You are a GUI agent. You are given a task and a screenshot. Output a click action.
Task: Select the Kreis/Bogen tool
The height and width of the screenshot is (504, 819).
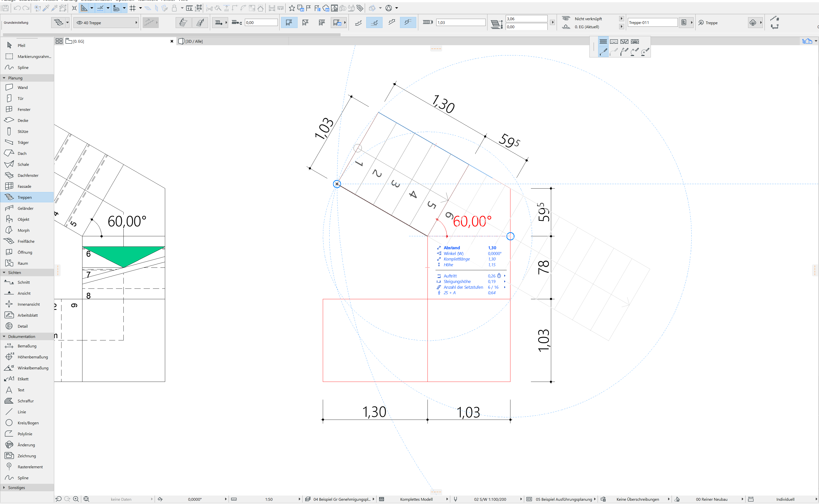[x=28, y=423]
